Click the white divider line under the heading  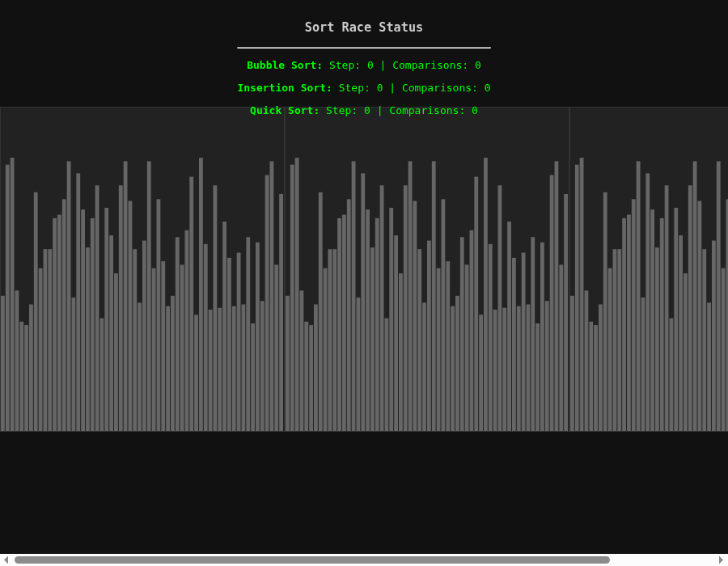363,48
